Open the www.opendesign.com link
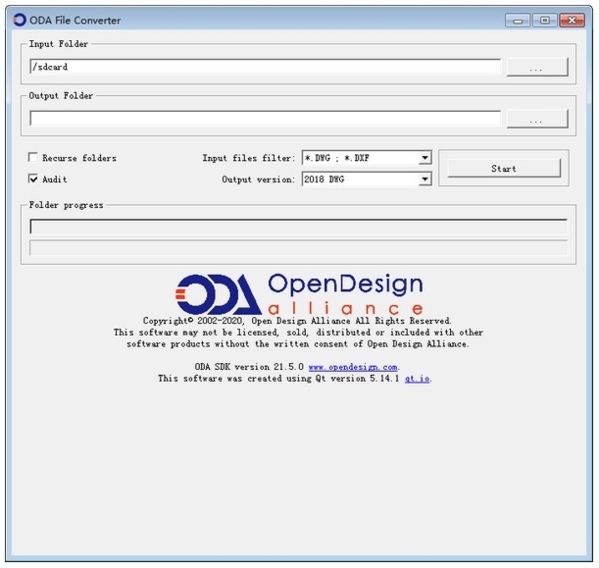This screenshot has height=568, width=599. click(x=353, y=367)
